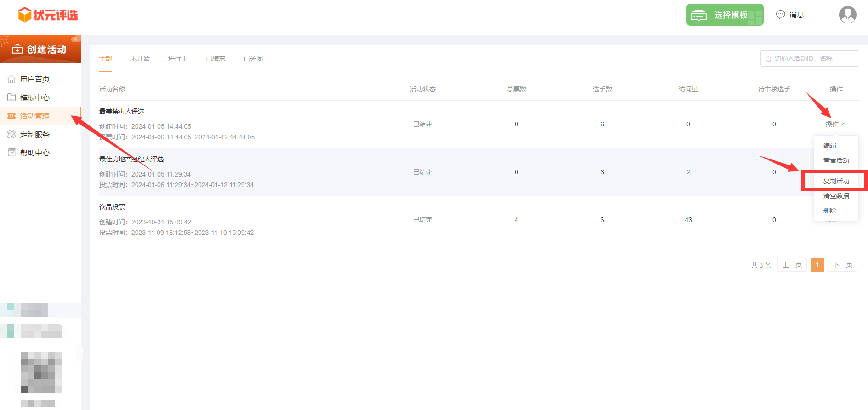Viewport: 868px width, 410px height.
Task: Switch to the 已结束 tab
Action: click(216, 58)
